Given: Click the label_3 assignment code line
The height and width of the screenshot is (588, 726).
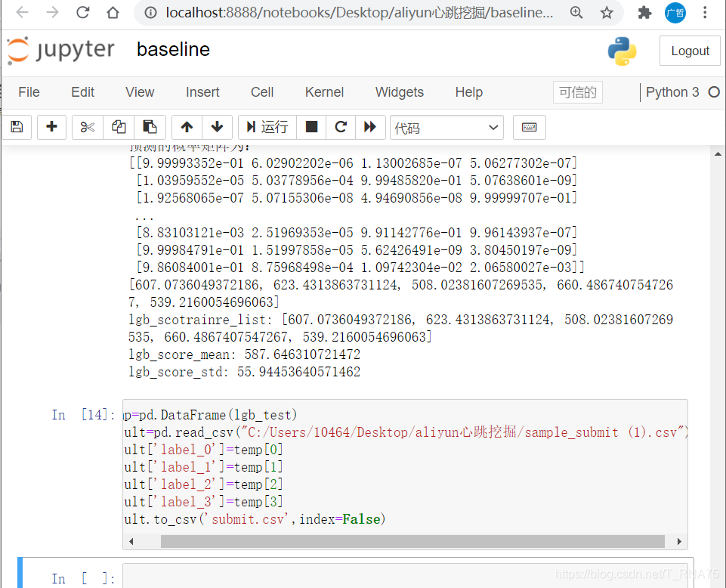Looking at the screenshot, I should click(x=203, y=502).
